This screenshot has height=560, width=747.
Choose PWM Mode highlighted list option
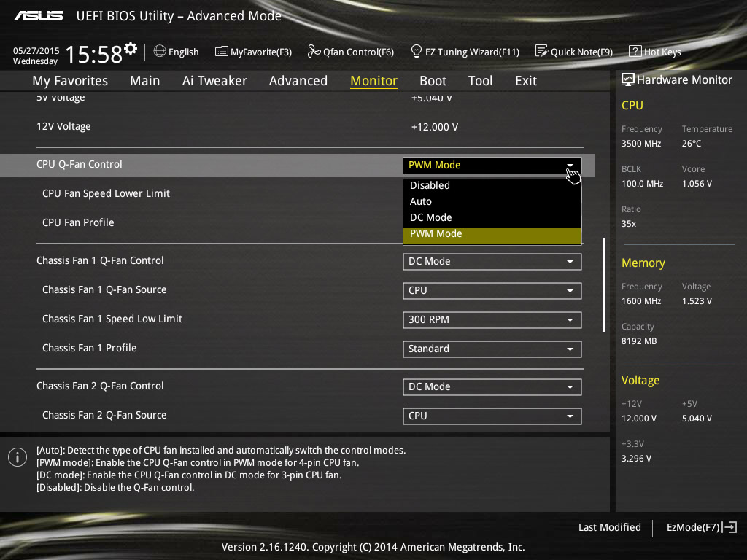pyautogui.click(x=492, y=234)
